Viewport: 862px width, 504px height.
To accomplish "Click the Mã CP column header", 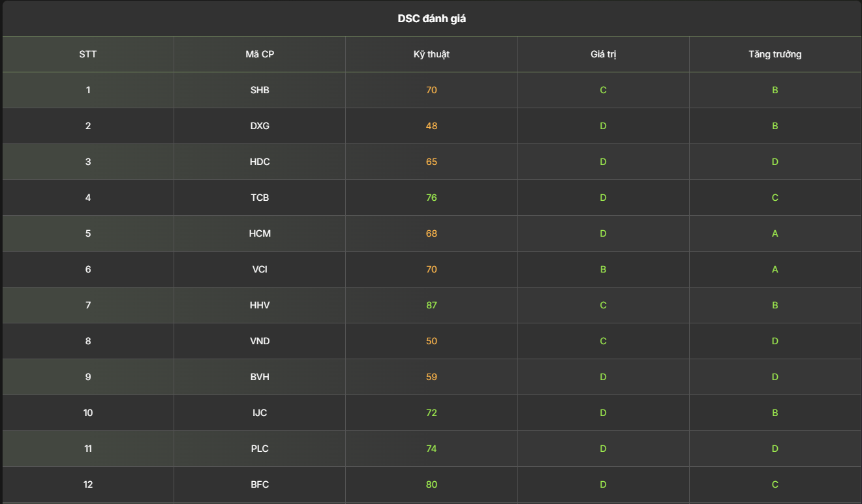I will (x=260, y=54).
